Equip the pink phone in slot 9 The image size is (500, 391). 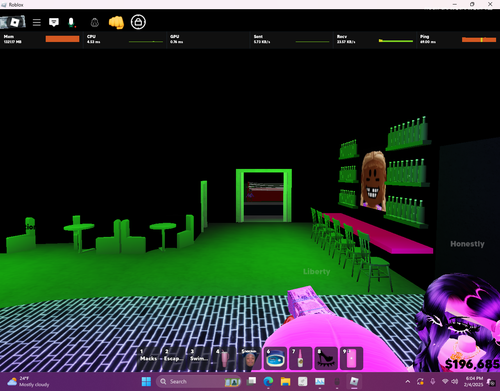pyautogui.click(x=351, y=358)
